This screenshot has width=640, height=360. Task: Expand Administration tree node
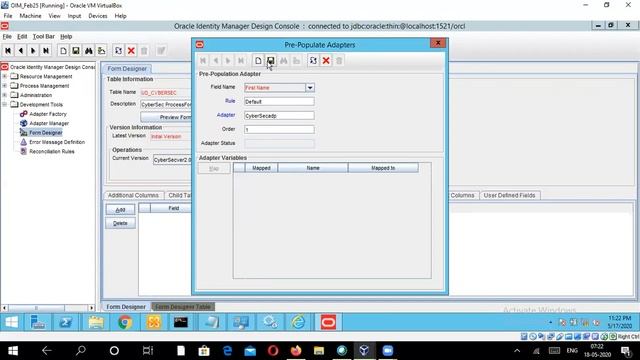[4, 95]
